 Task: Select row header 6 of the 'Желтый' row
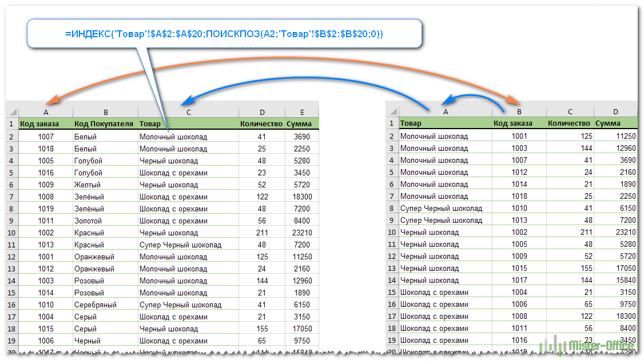click(11, 185)
